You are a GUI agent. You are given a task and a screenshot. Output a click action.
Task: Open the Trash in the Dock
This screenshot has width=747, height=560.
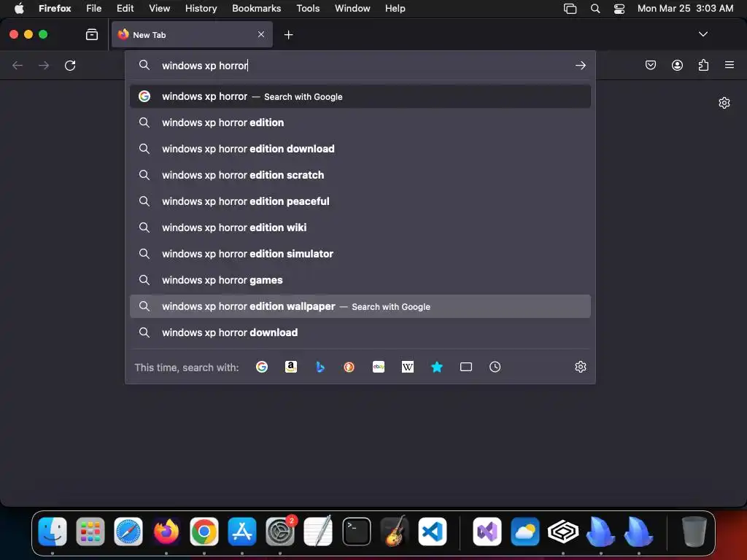(x=694, y=531)
